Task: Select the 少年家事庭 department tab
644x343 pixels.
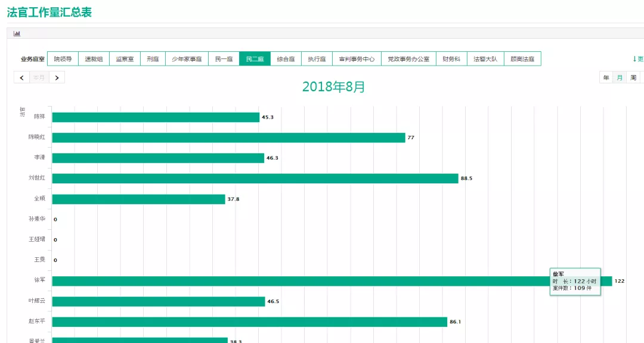Action: tap(187, 59)
